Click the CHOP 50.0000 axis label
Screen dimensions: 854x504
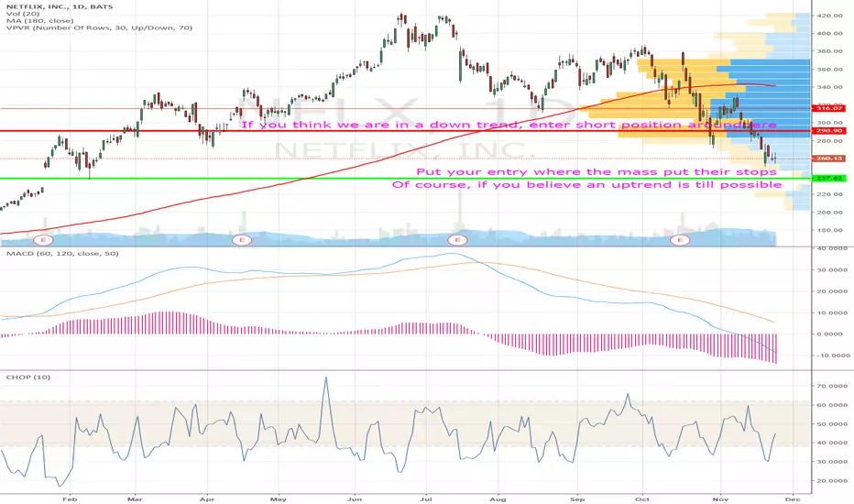pyautogui.click(x=832, y=424)
